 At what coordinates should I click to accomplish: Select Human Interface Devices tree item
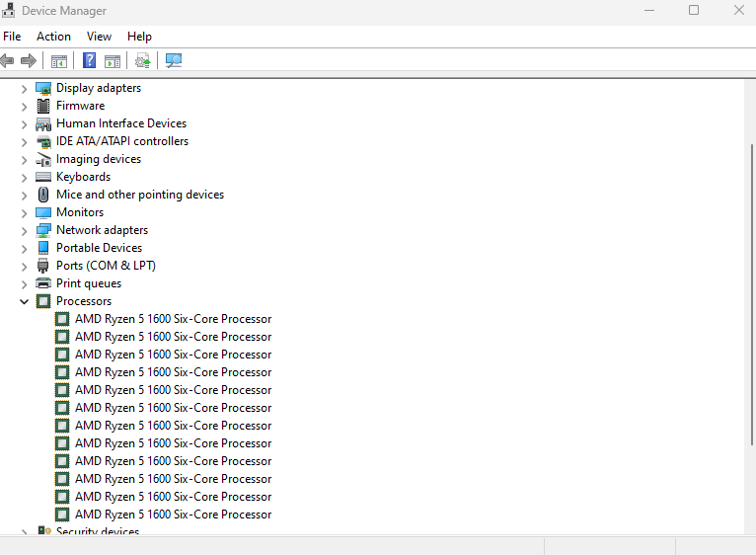click(120, 123)
